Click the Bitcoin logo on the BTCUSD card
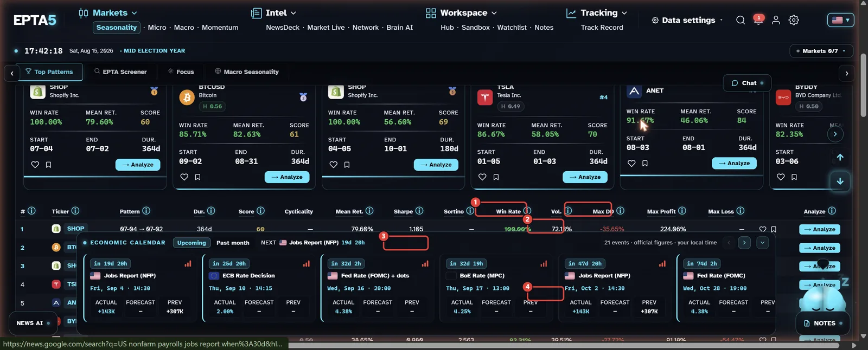 [x=187, y=98]
